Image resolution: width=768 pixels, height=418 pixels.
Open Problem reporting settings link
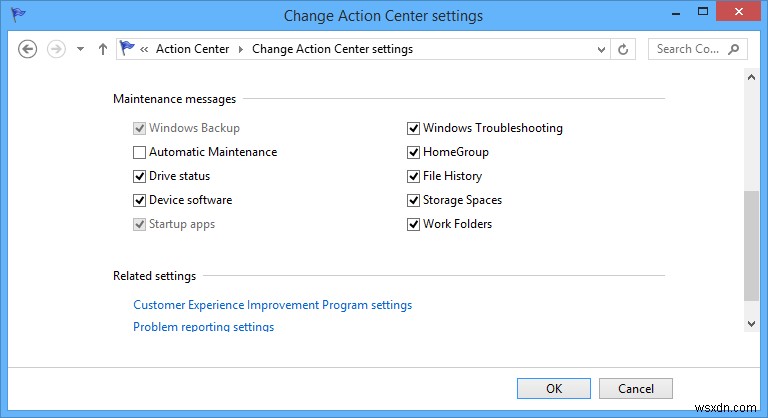tap(203, 326)
